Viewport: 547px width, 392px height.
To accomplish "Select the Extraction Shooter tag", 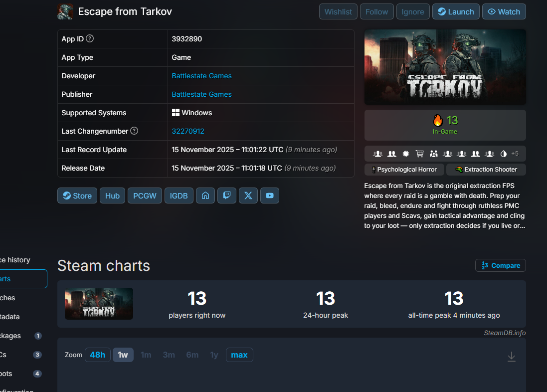I will pos(486,169).
